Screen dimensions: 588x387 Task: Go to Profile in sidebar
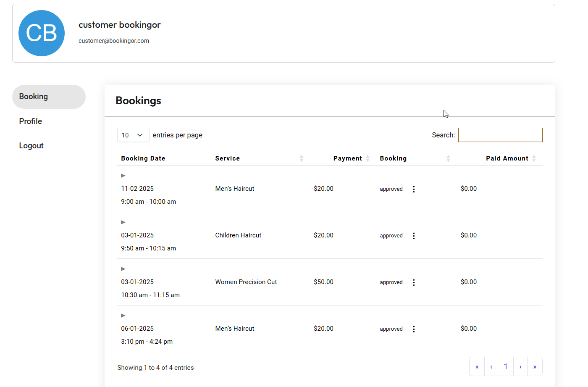coord(30,121)
